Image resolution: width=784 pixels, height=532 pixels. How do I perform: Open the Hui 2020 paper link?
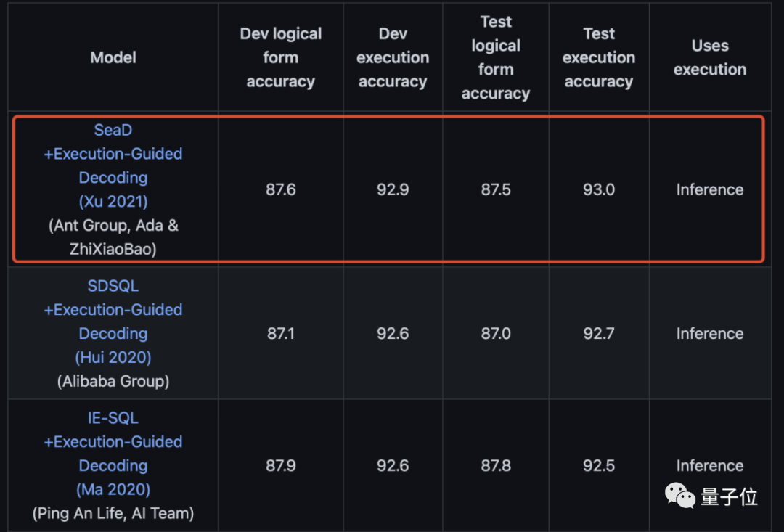tap(113, 357)
